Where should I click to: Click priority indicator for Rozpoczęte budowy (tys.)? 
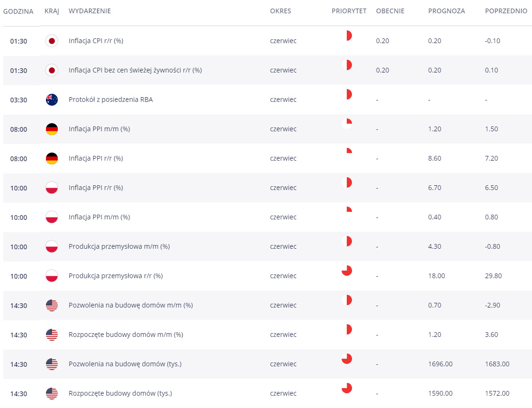(x=347, y=388)
